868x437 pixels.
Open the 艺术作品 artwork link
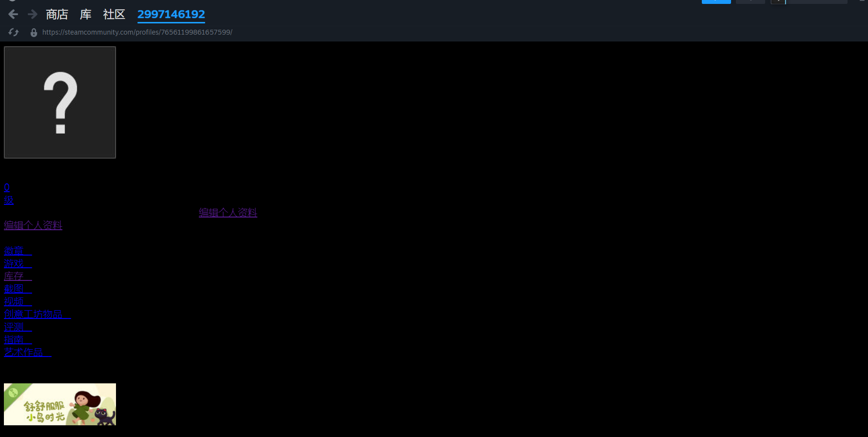pos(28,352)
